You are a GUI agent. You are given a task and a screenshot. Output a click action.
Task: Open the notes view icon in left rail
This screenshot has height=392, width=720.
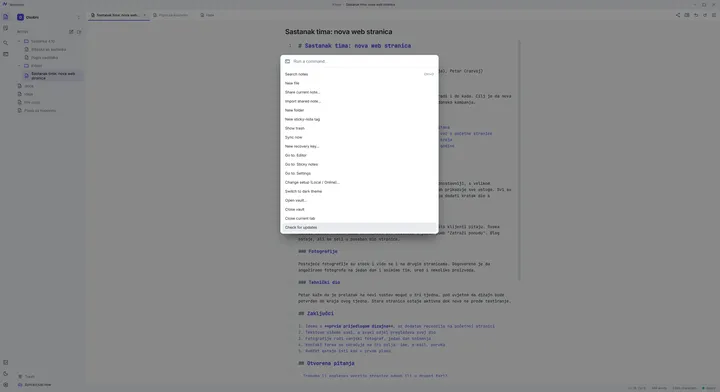click(6, 17)
